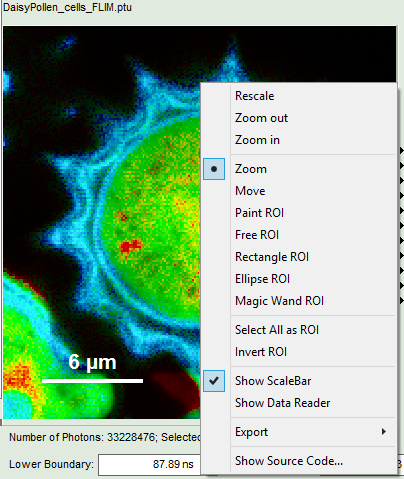Viewport: 404px width, 479px height.
Task: Click Zoom out menu entry
Action: 261,118
